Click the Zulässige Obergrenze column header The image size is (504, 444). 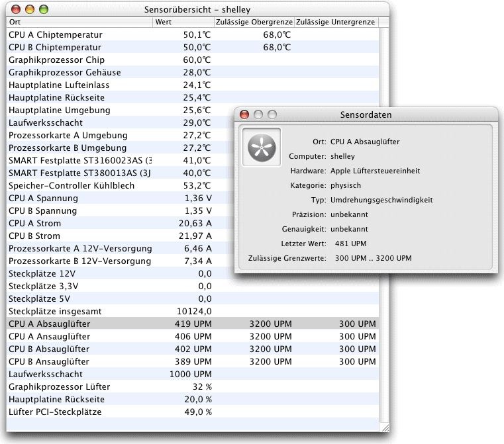coord(253,22)
